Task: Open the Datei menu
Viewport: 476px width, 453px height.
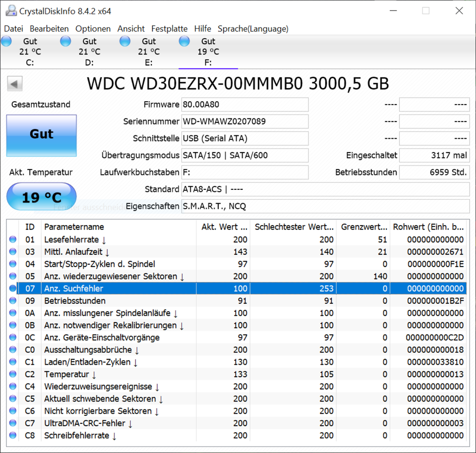Action: 13,29
